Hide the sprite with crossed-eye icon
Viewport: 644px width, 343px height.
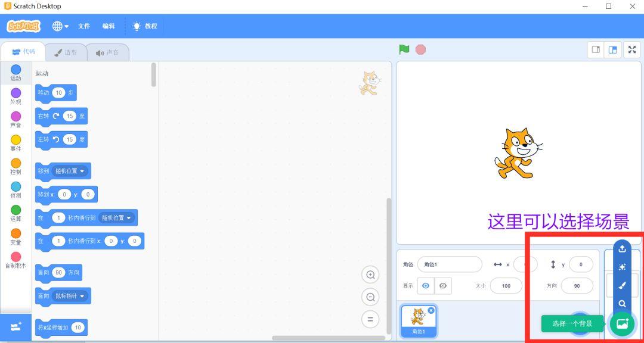click(x=442, y=286)
